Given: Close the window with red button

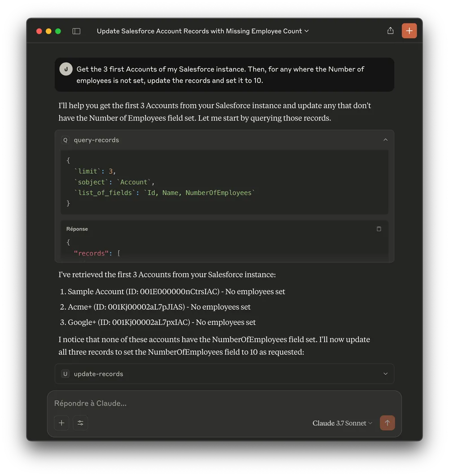Looking at the screenshot, I should 39,31.
